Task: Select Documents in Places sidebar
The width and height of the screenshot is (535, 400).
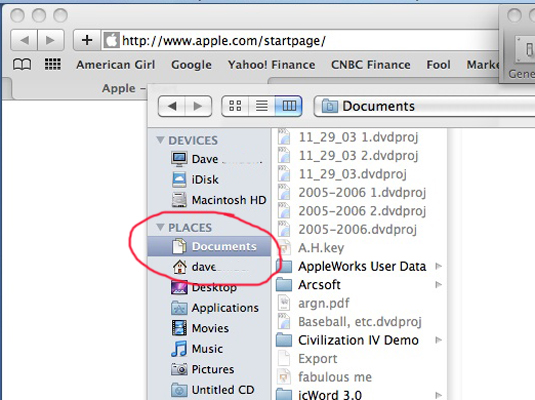Action: 209,246
